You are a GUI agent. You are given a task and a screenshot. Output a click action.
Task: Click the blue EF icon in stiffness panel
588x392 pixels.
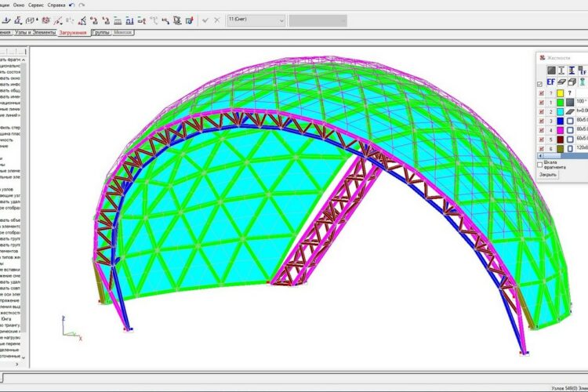551,82
